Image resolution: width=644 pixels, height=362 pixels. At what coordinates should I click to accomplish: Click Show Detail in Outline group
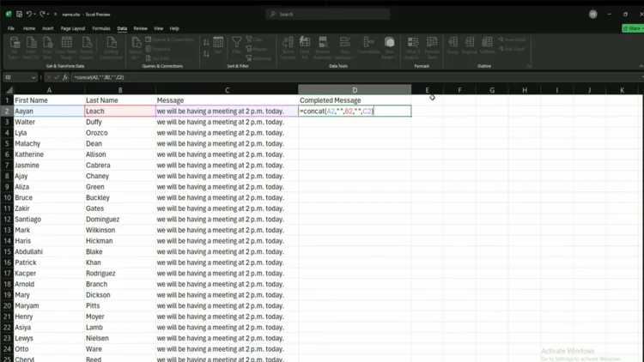point(512,39)
